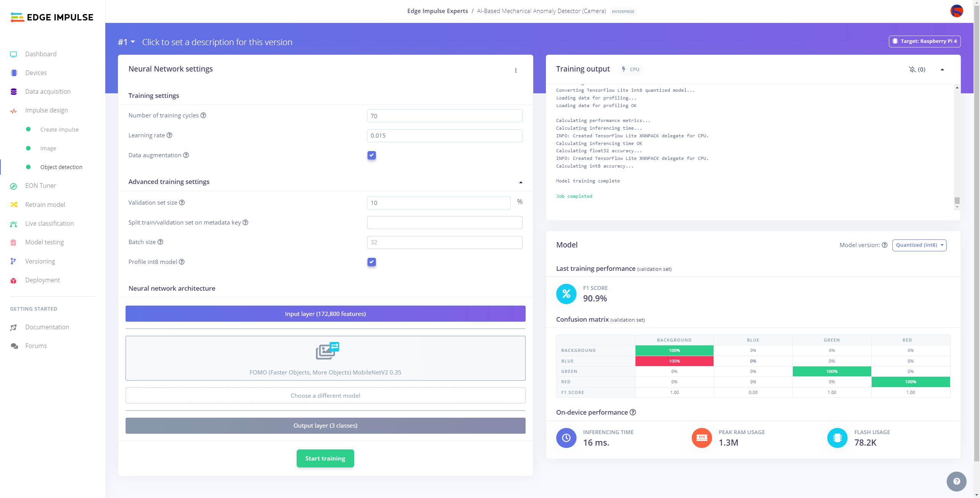Click the Create impulse menu item

coord(59,129)
